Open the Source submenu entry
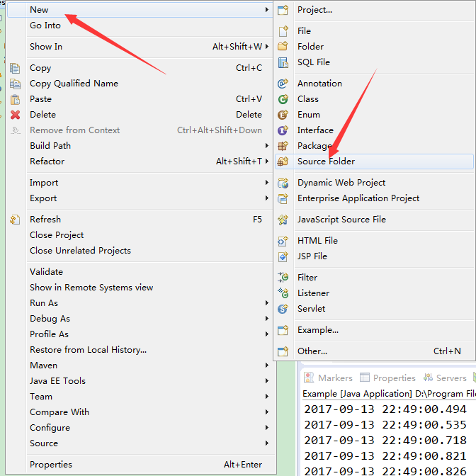The image size is (476, 476). pos(140,443)
